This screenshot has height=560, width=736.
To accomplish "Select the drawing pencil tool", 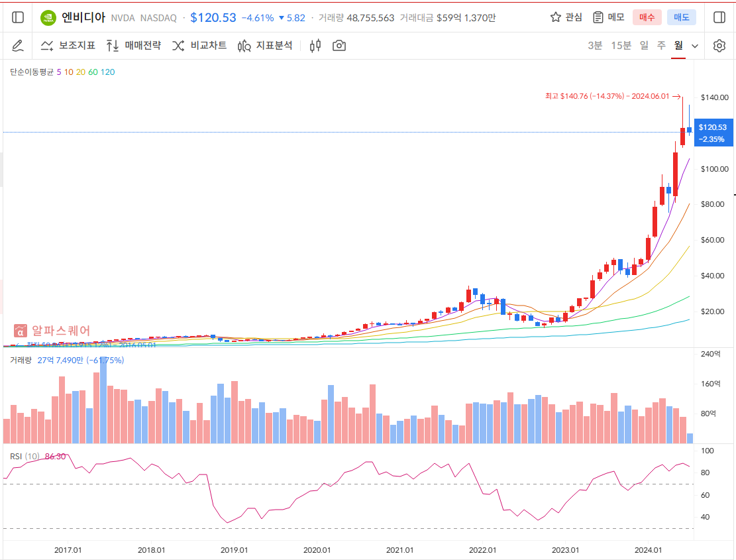I will [17, 46].
